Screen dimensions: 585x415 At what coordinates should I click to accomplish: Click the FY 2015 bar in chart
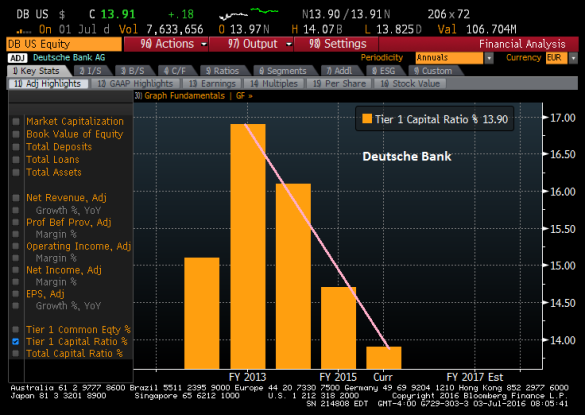(x=338, y=328)
